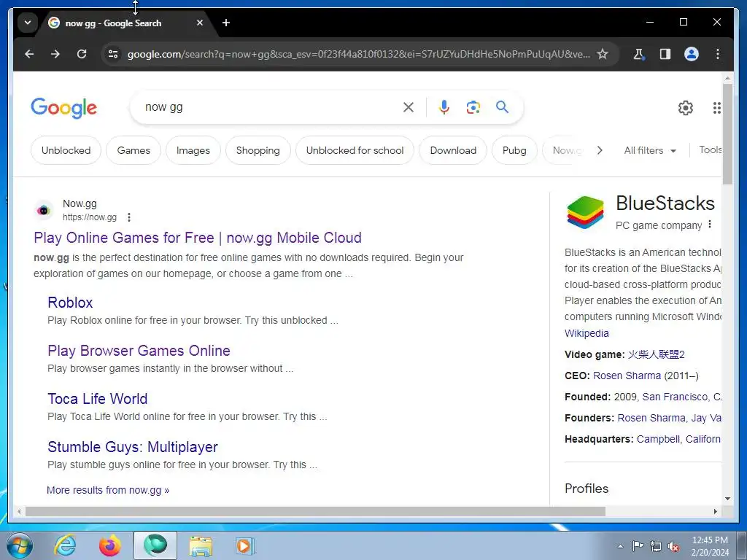Click the magnifier search button

click(x=502, y=106)
